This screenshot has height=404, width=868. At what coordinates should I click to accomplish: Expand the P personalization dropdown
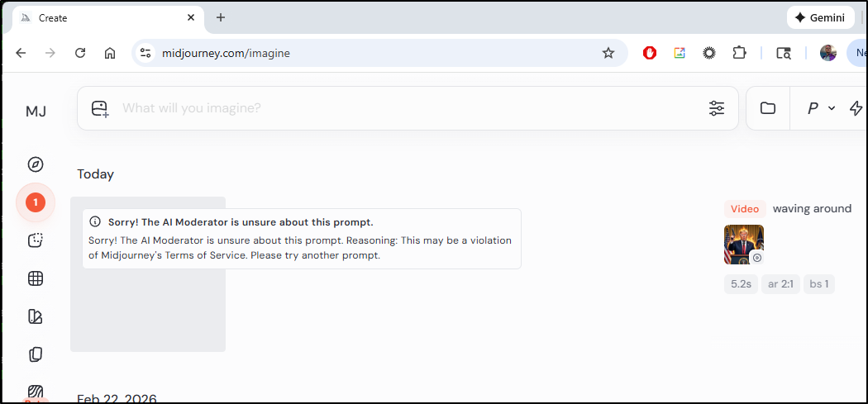821,108
